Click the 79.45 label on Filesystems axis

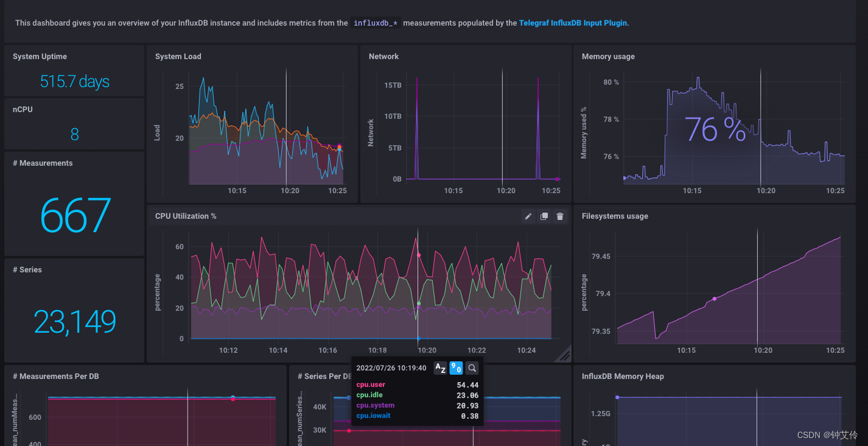point(601,257)
